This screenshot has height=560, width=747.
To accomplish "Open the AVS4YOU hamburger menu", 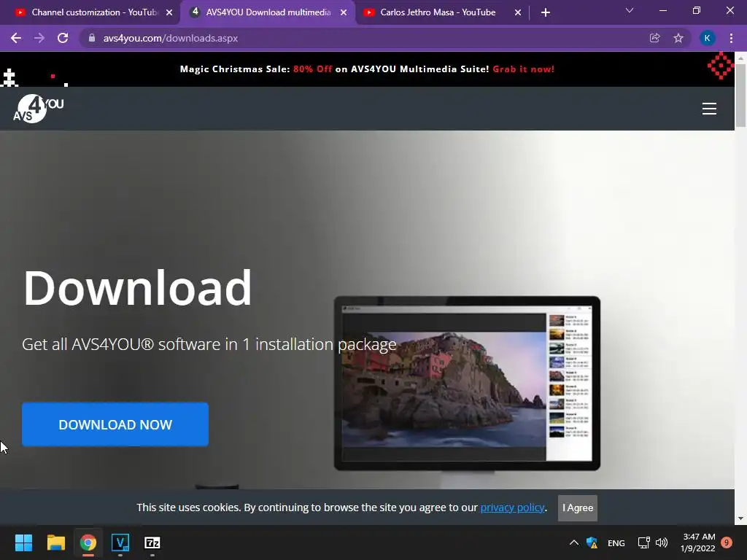I will pyautogui.click(x=709, y=109).
